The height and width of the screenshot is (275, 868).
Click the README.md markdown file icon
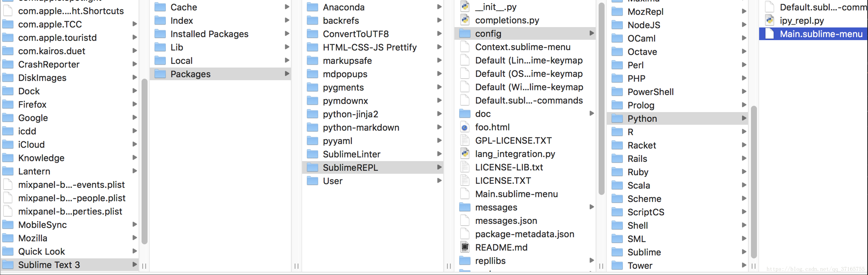click(x=465, y=247)
